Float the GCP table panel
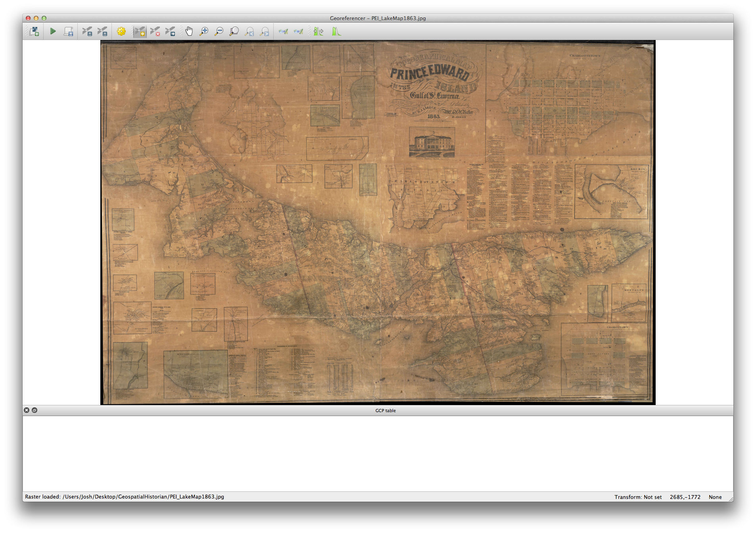This screenshot has width=756, height=533. (x=35, y=410)
